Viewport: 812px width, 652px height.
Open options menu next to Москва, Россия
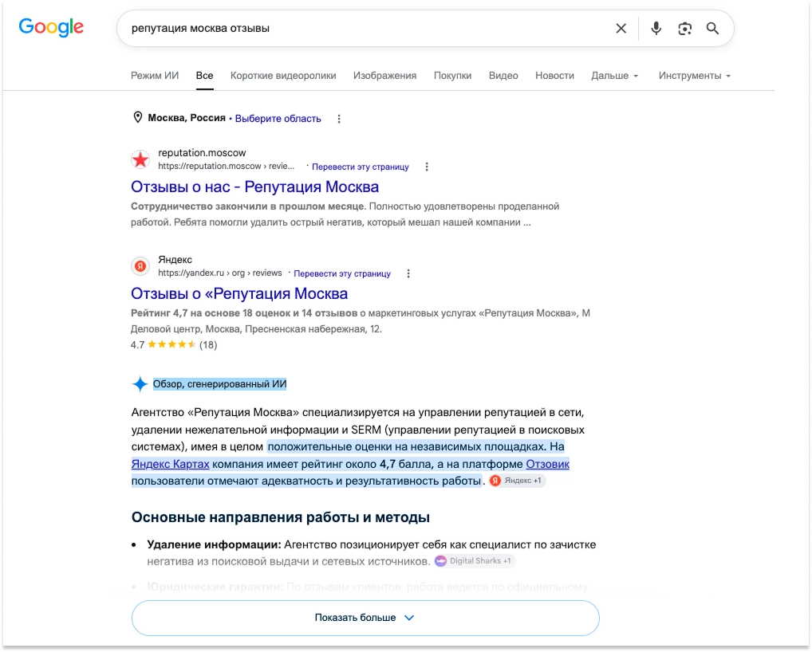[339, 119]
